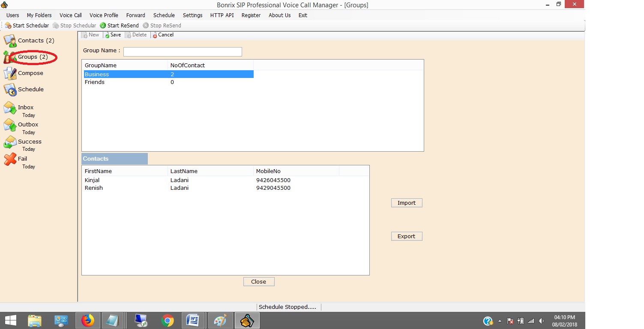Open the Forward menu
Screen dimensions: 644x329
point(135,15)
